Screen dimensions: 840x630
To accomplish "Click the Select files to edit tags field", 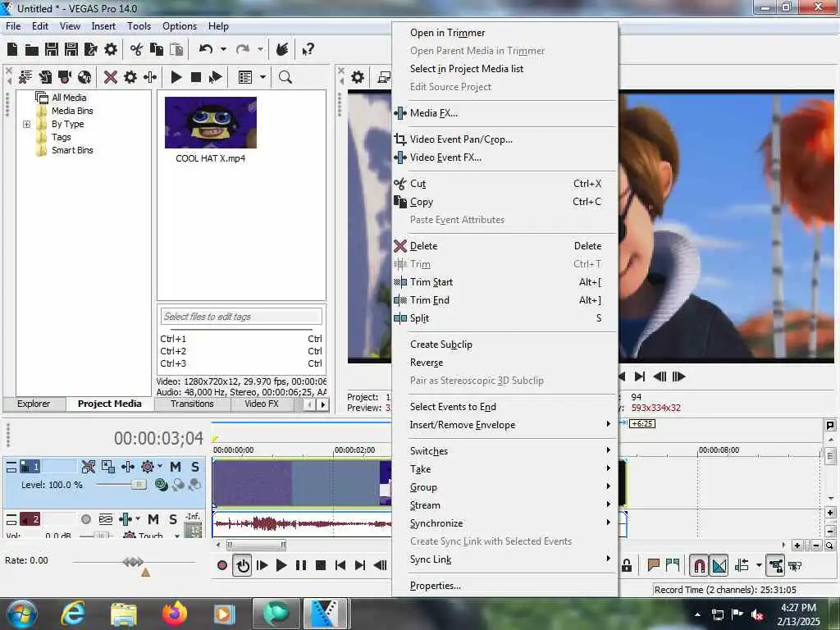I will (x=241, y=317).
